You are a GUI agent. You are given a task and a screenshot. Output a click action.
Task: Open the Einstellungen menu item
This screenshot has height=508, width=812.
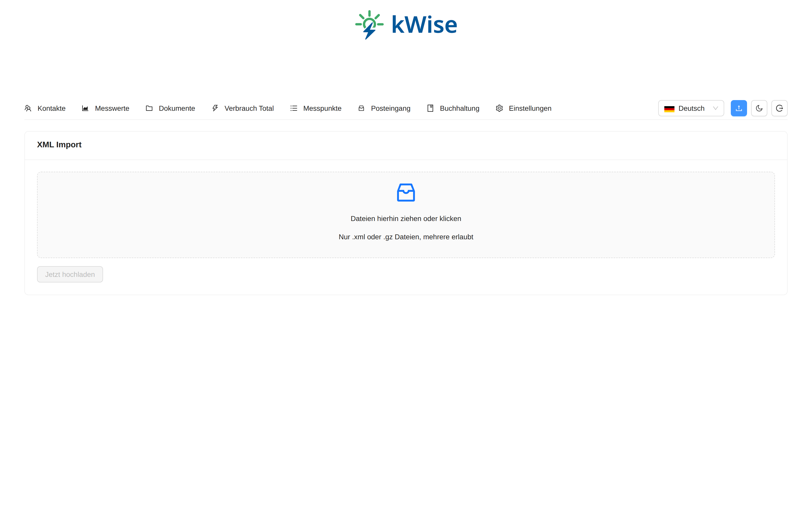pos(523,108)
